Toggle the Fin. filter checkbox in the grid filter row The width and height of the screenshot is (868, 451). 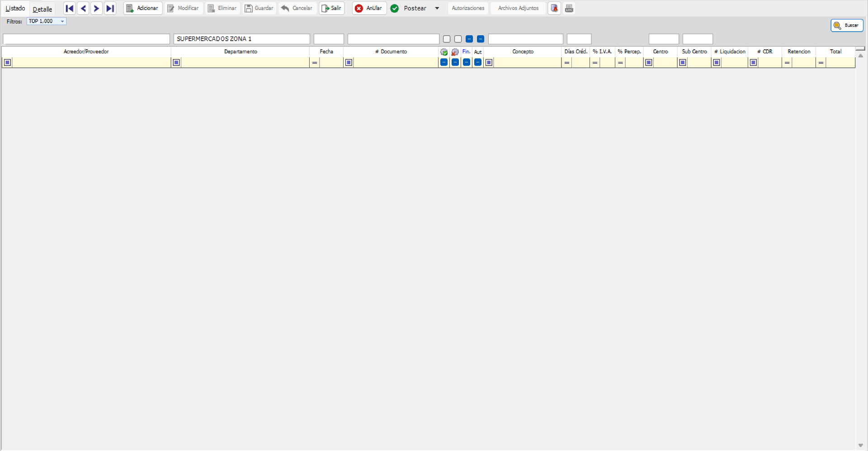coord(467,62)
